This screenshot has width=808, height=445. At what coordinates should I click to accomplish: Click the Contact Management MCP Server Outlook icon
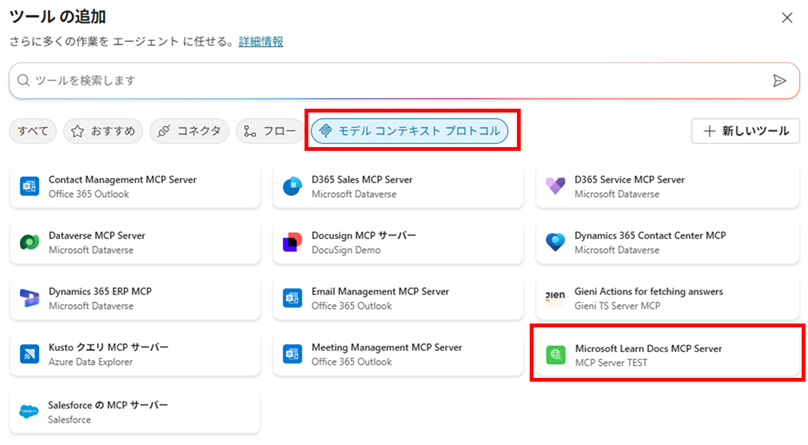(x=29, y=186)
